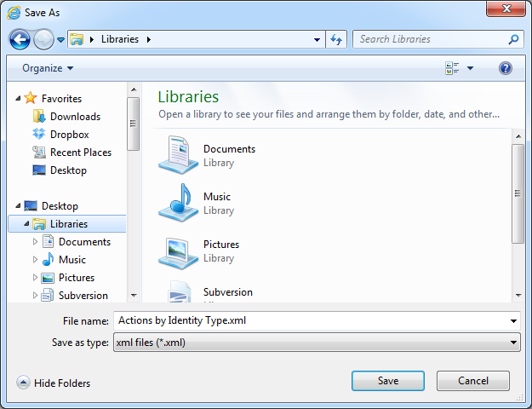The image size is (532, 409).
Task: Open the Organize menu
Action: 48,68
